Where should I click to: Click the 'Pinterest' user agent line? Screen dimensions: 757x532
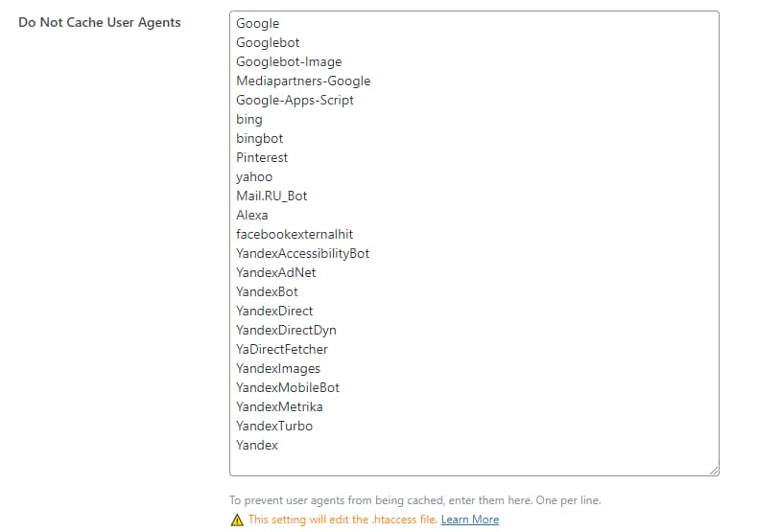pos(262,157)
